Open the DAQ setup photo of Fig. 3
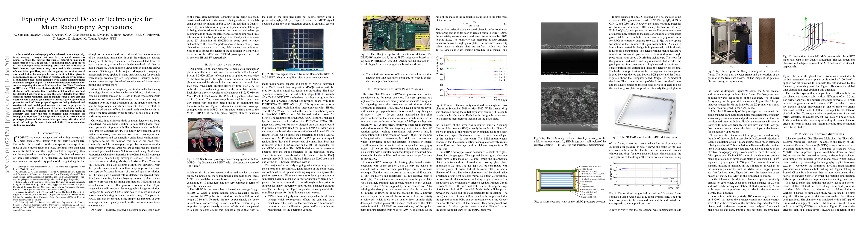Image resolution: width=868 pixels, height=225 pixels. coord(396,33)
